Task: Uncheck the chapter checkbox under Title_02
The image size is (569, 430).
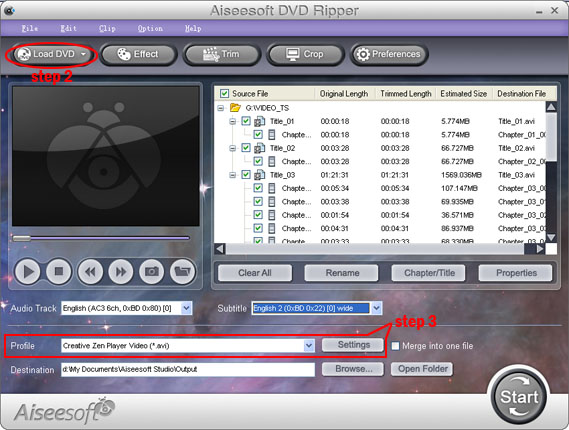Action: (x=258, y=161)
